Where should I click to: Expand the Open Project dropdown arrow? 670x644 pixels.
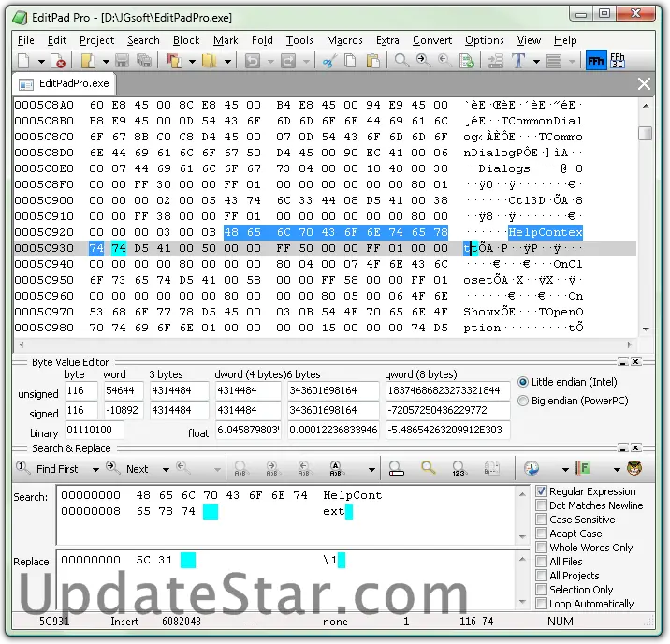[192, 62]
